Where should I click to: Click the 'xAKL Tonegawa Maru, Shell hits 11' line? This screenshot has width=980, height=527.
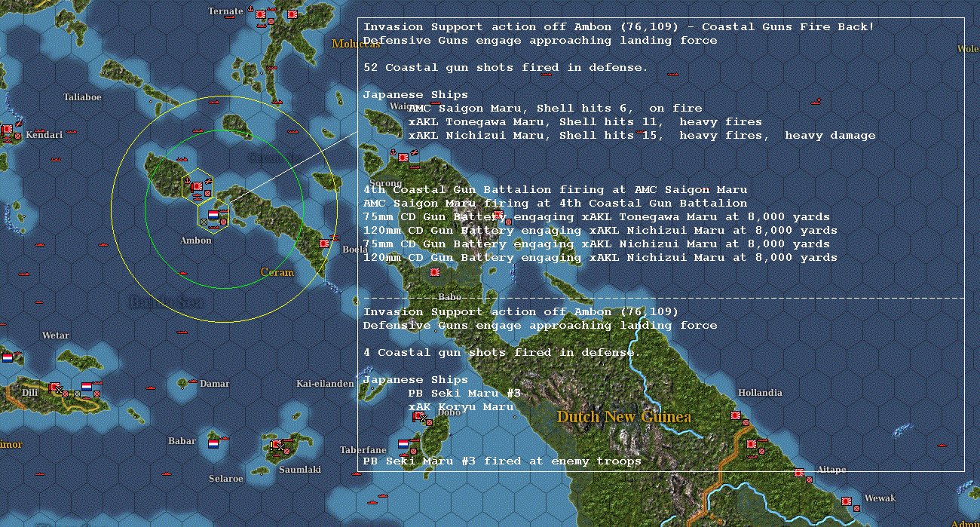click(585, 121)
